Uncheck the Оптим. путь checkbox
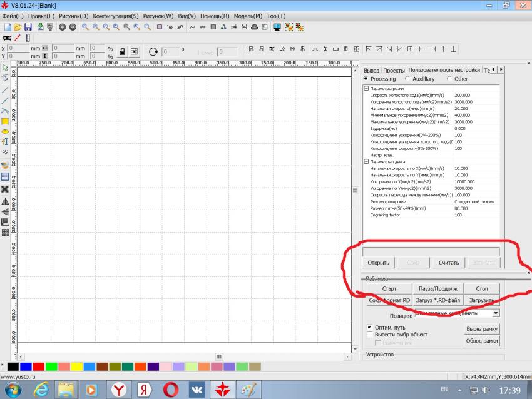This screenshot has width=532, height=399. [369, 327]
